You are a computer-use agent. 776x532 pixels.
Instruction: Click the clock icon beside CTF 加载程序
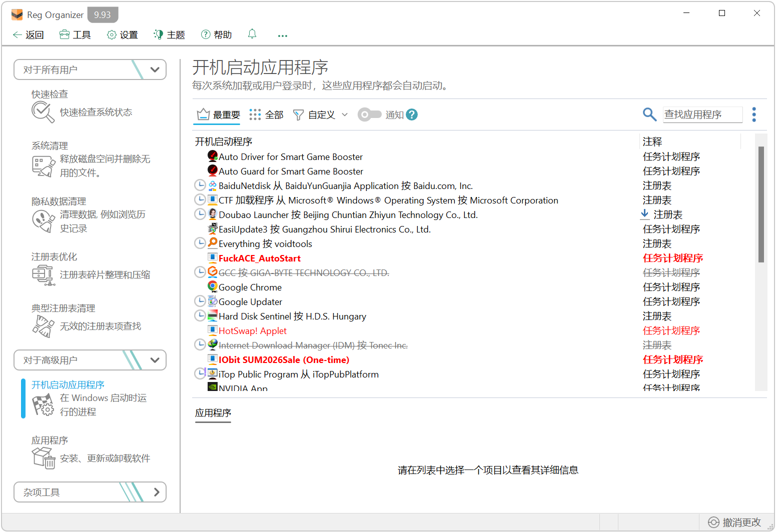click(x=200, y=199)
